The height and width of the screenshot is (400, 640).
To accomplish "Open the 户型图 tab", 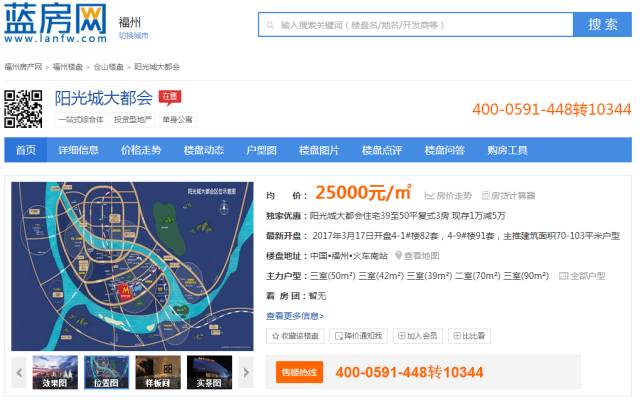I will point(261,150).
